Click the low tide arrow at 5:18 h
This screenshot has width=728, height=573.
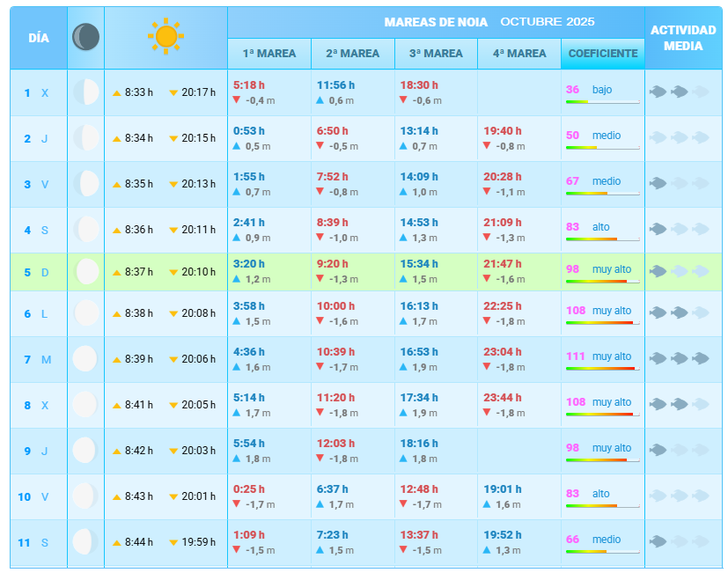[237, 100]
